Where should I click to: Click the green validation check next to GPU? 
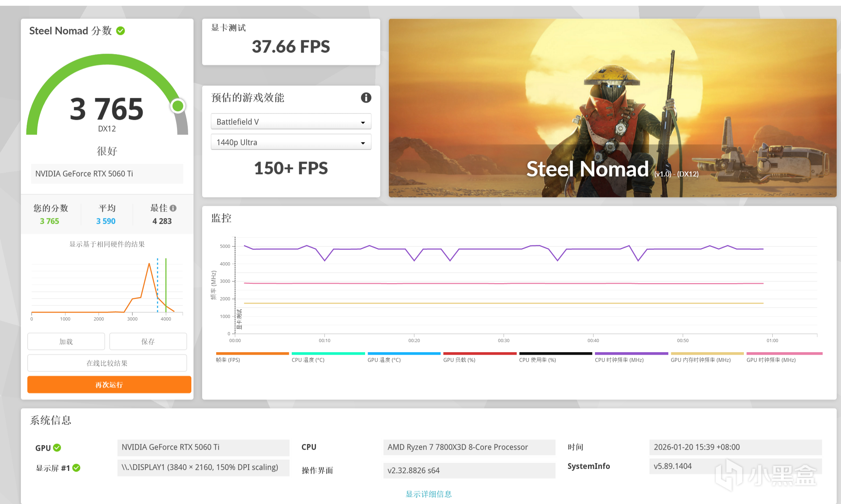(57, 448)
